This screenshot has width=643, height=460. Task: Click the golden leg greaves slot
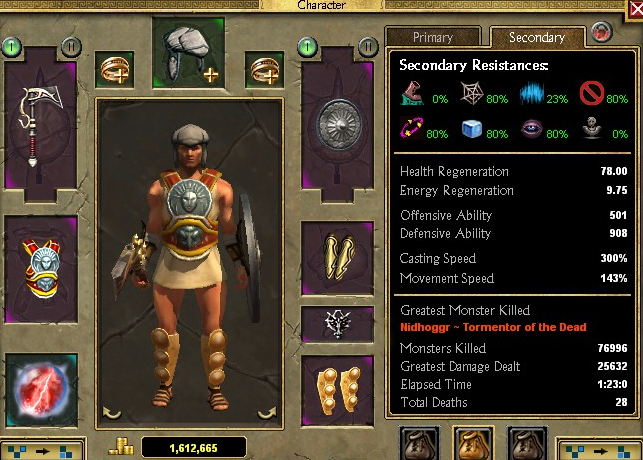coord(337,391)
